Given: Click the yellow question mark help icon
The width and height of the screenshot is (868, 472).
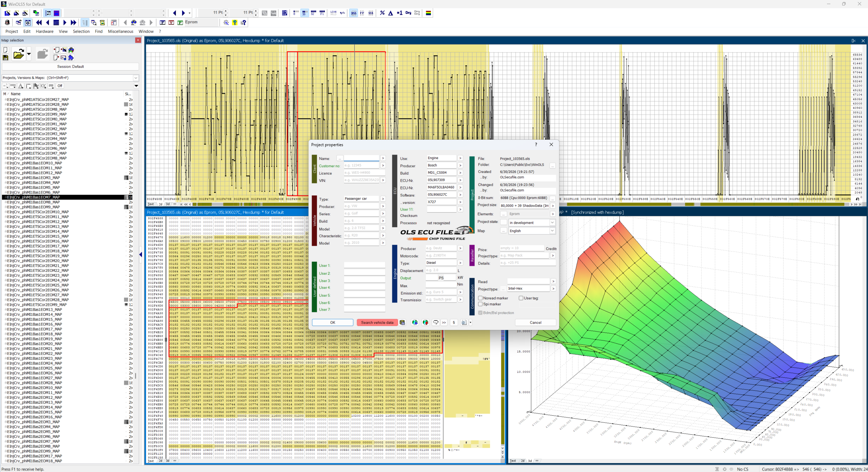Looking at the screenshot, I should pos(235,22).
